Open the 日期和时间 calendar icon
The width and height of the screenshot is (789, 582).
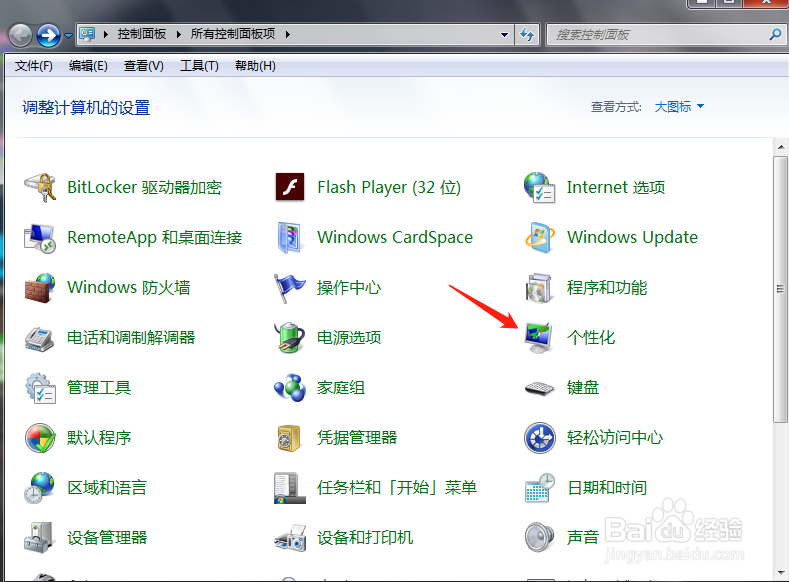tap(539, 487)
